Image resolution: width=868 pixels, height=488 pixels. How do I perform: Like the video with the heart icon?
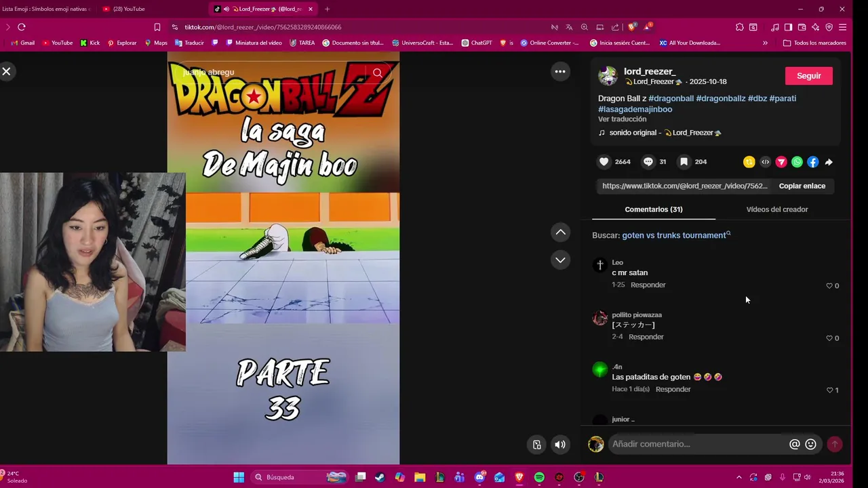(604, 161)
